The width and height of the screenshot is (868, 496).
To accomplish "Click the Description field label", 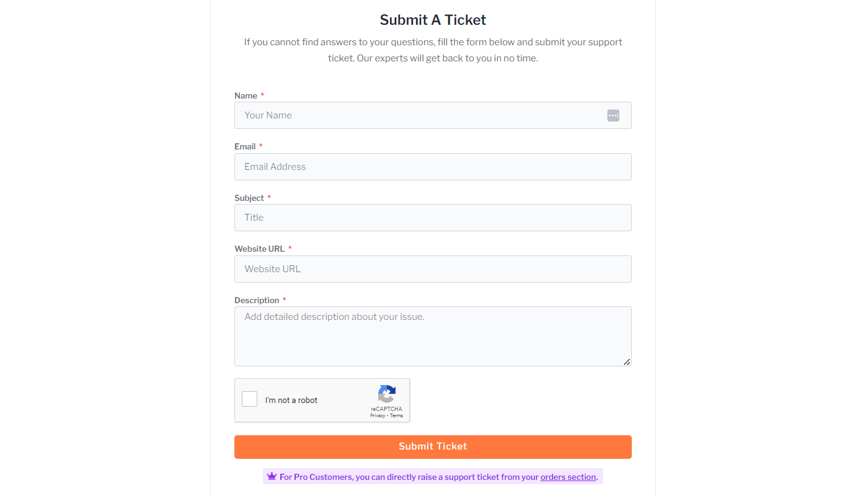I will 257,300.
